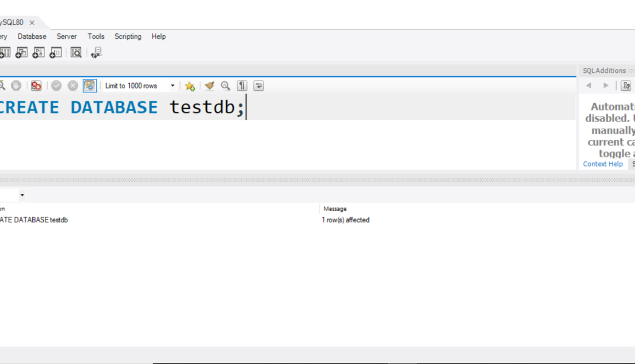Create a new view with the toolbar icon
Viewport: 635px width, 364px height.
point(21,53)
